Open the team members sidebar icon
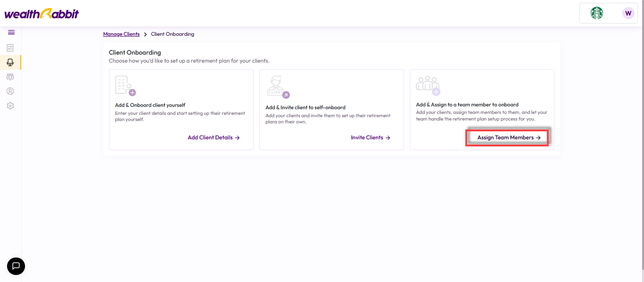The image size is (644, 282). click(10, 77)
